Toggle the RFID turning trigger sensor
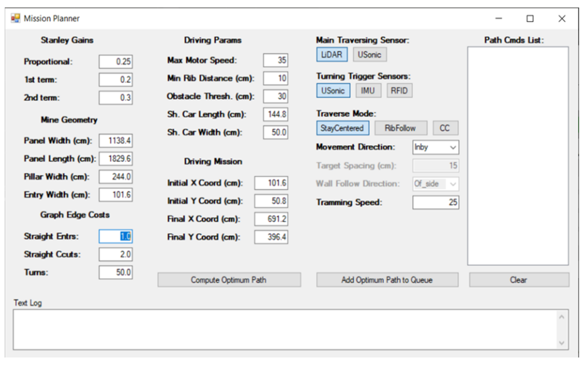 pyautogui.click(x=399, y=91)
